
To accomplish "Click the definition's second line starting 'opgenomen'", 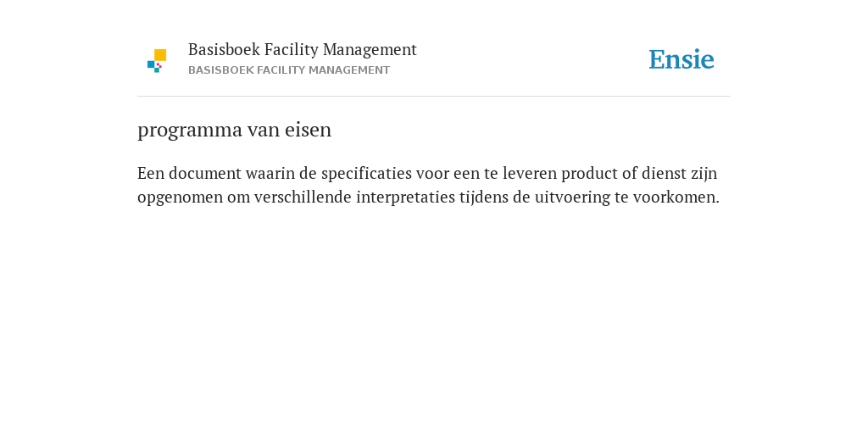I will pyautogui.click(x=428, y=198).
